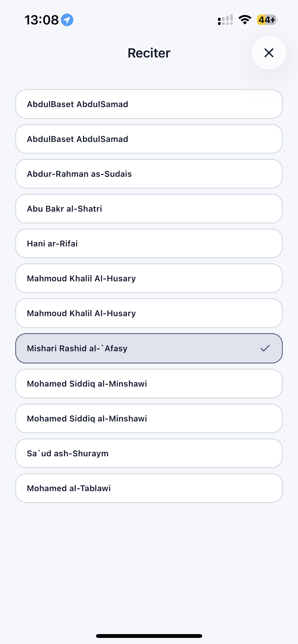Click the location services arrow icon

click(67, 20)
